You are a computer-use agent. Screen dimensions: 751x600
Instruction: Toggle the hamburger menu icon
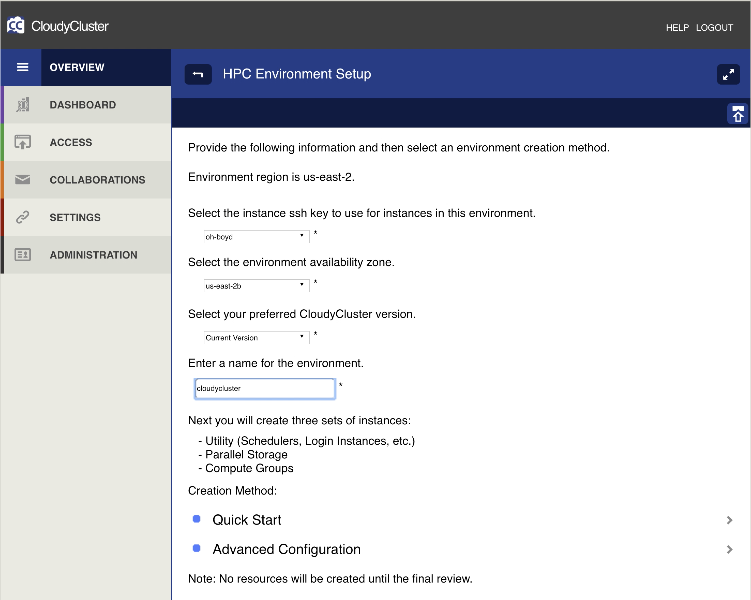pyautogui.click(x=22, y=67)
